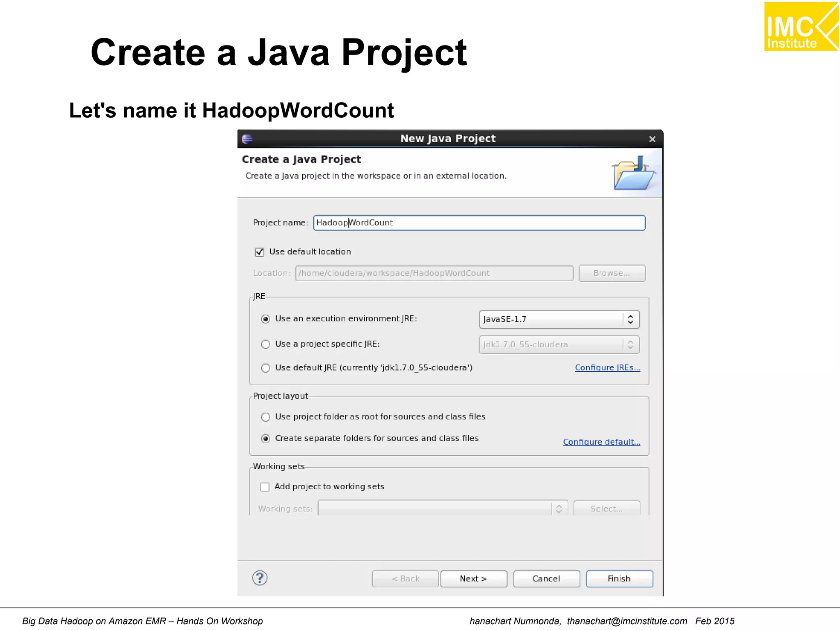The image size is (840, 630).
Task: Select Use default JRE radio button
Action: pyautogui.click(x=266, y=368)
